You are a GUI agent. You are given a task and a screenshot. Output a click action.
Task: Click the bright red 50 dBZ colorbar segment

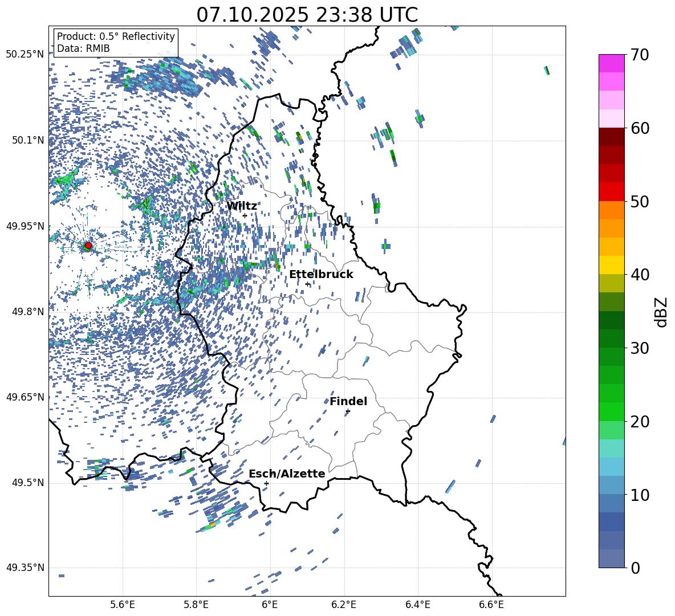(611, 192)
